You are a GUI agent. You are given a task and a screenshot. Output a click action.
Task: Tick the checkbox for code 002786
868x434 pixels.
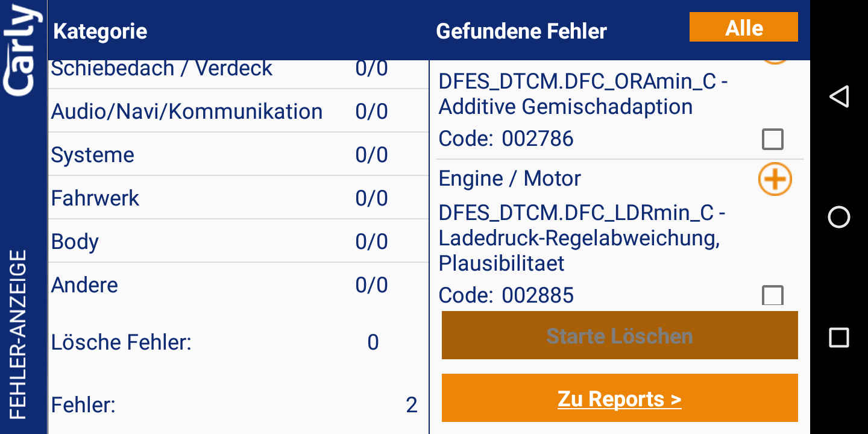pos(772,139)
